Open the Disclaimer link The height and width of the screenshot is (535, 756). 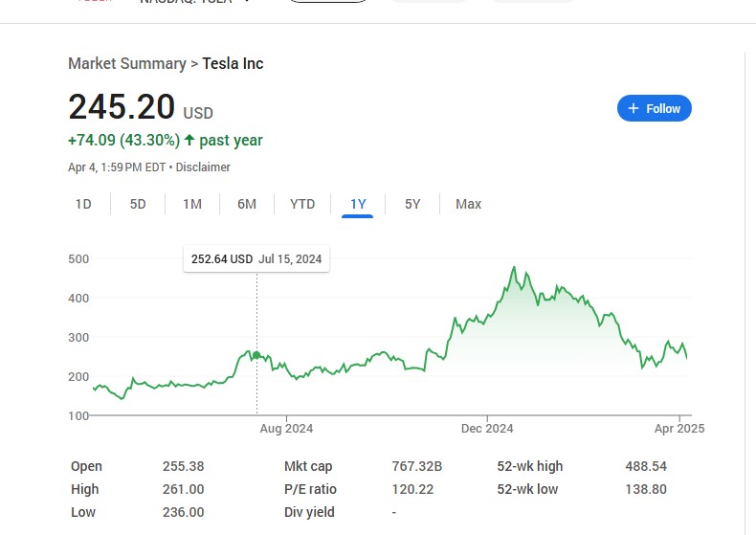203,167
